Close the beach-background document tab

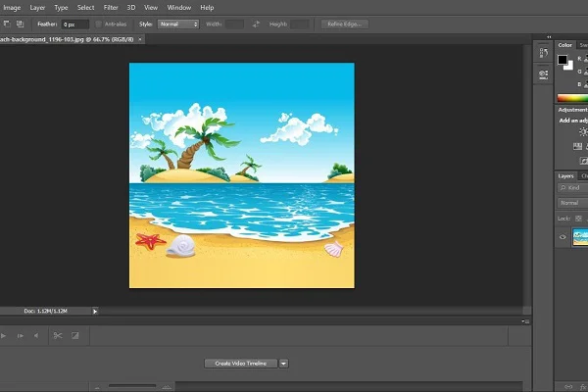140,39
